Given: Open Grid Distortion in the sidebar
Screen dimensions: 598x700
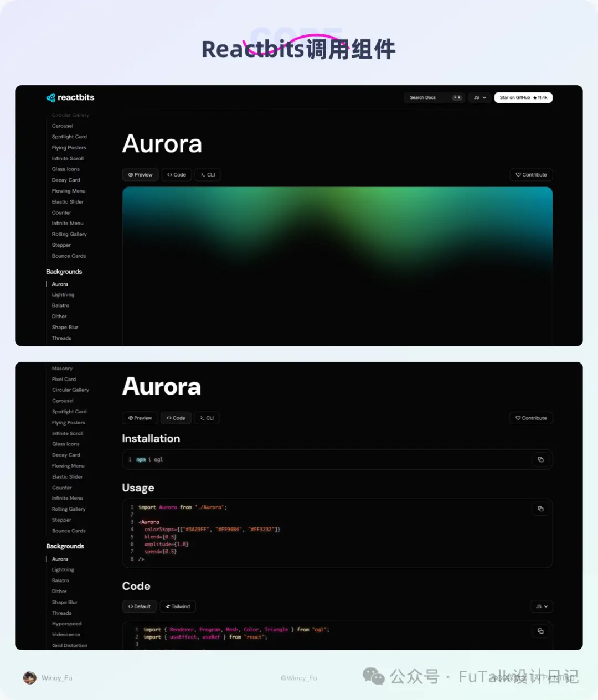Looking at the screenshot, I should [x=70, y=645].
